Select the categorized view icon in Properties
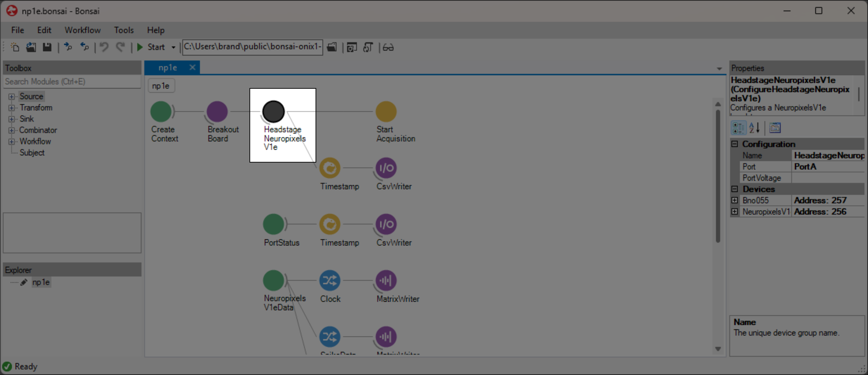868x375 pixels. point(738,128)
